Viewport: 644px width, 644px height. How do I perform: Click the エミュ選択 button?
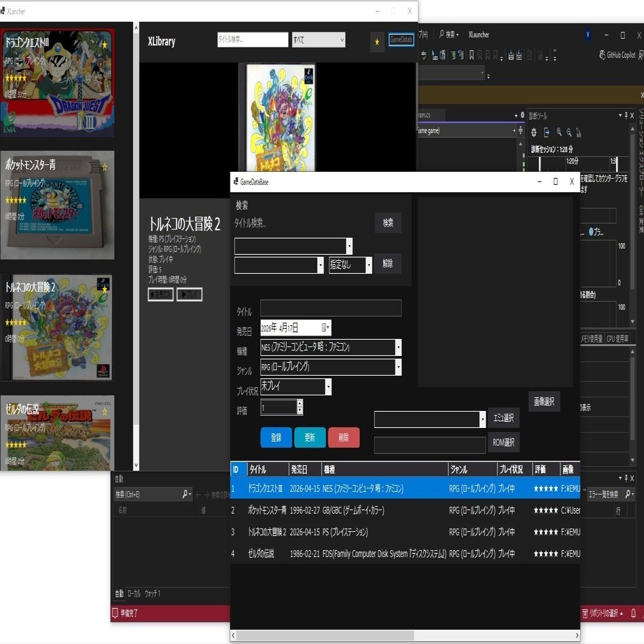[x=503, y=418]
